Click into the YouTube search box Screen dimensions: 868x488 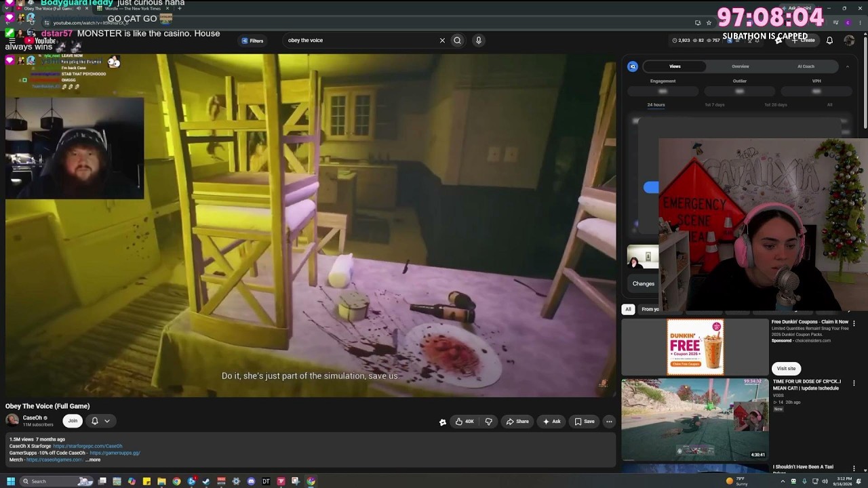359,40
